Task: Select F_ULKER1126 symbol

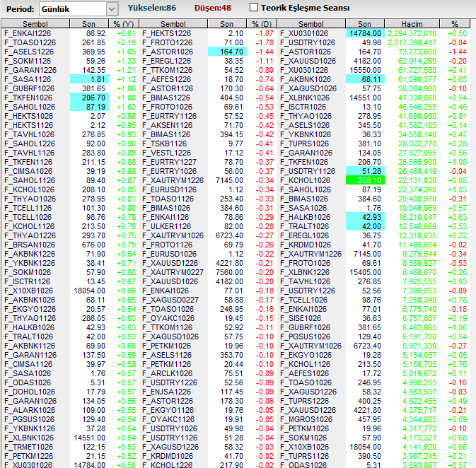Action: [x=167, y=226]
